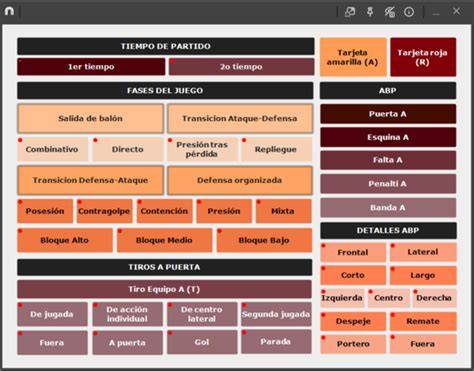Open the template edit icon in title bar
This screenshot has width=474, height=371.
pyautogui.click(x=350, y=12)
